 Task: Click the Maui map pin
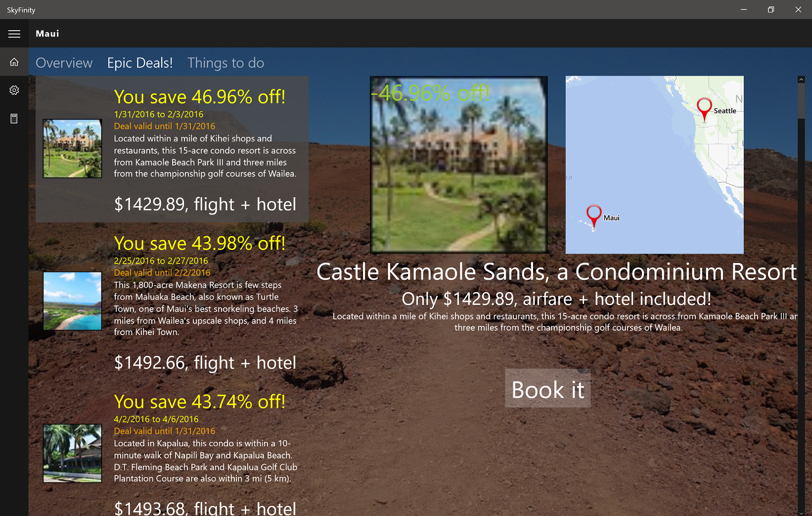point(594,216)
